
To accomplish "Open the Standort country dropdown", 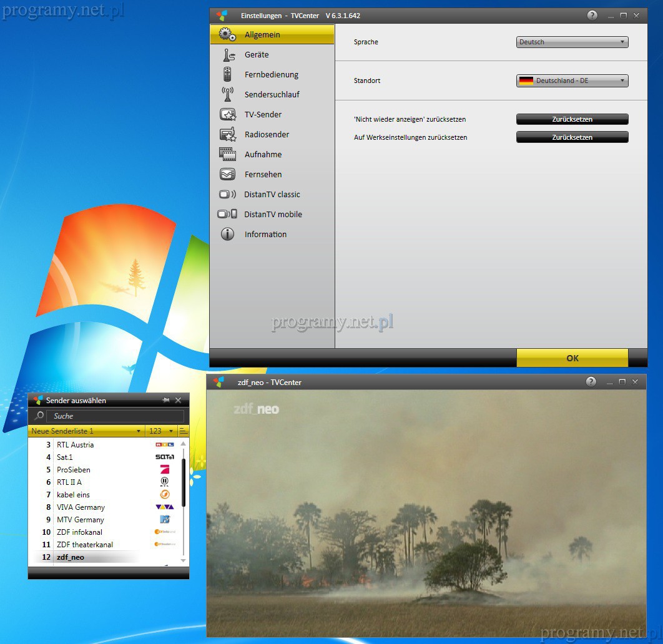I will [572, 81].
